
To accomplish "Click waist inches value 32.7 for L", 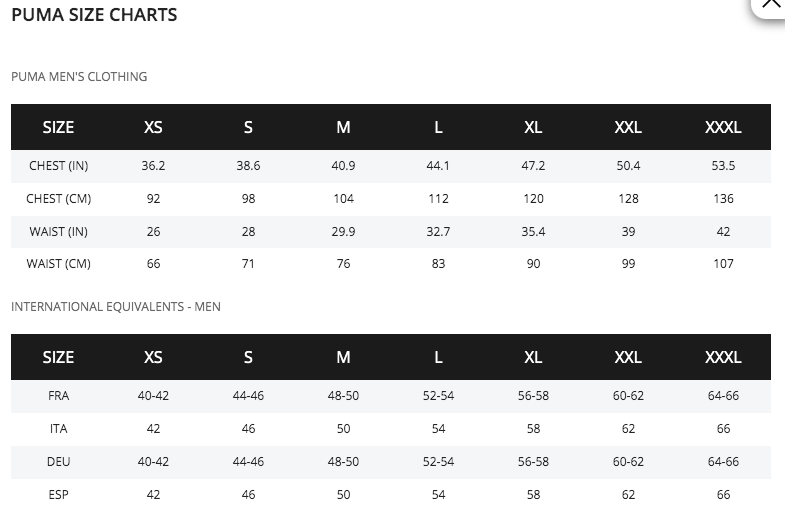I will pyautogui.click(x=438, y=232).
